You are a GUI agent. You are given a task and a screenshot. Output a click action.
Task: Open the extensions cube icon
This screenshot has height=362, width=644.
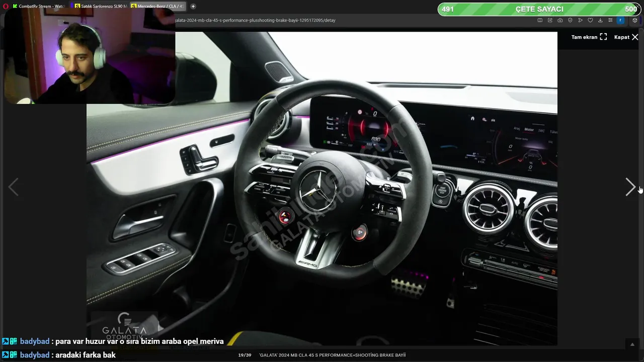[635, 20]
